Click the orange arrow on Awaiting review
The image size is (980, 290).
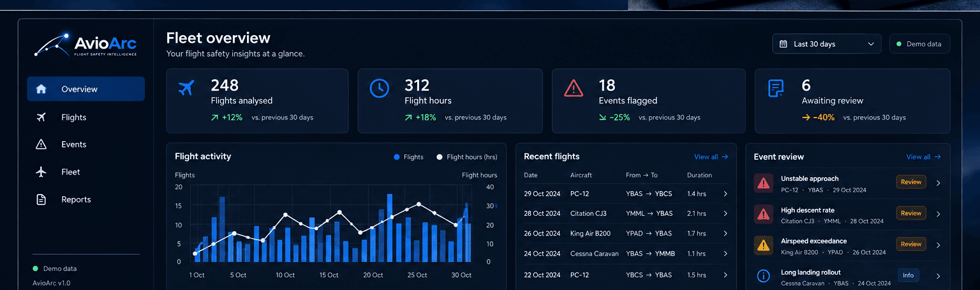tap(806, 118)
